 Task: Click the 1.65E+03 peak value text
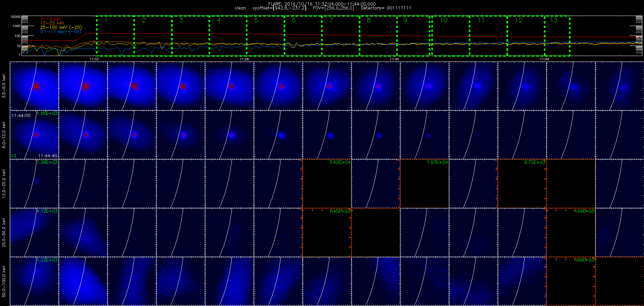click(47, 114)
